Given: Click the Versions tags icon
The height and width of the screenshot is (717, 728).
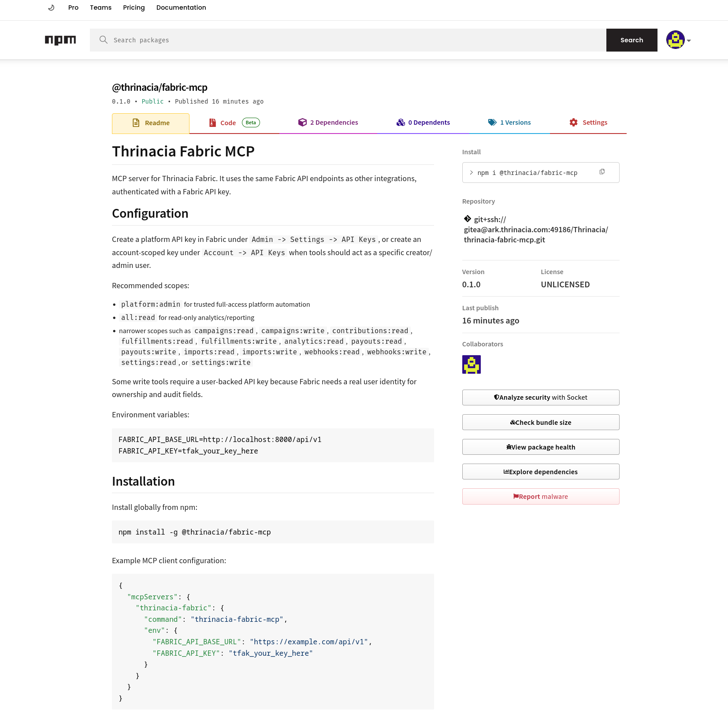Looking at the screenshot, I should click(x=492, y=123).
